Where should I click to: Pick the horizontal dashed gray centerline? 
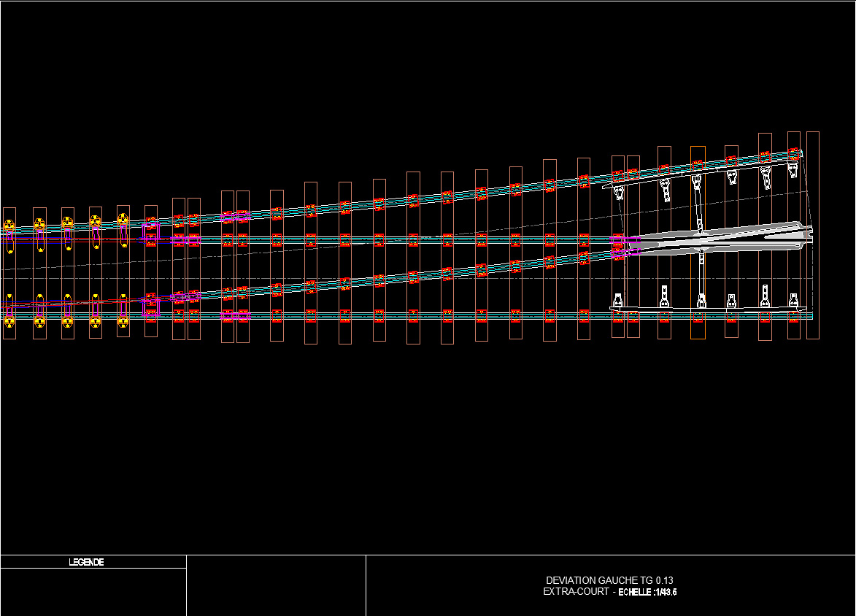(406, 279)
